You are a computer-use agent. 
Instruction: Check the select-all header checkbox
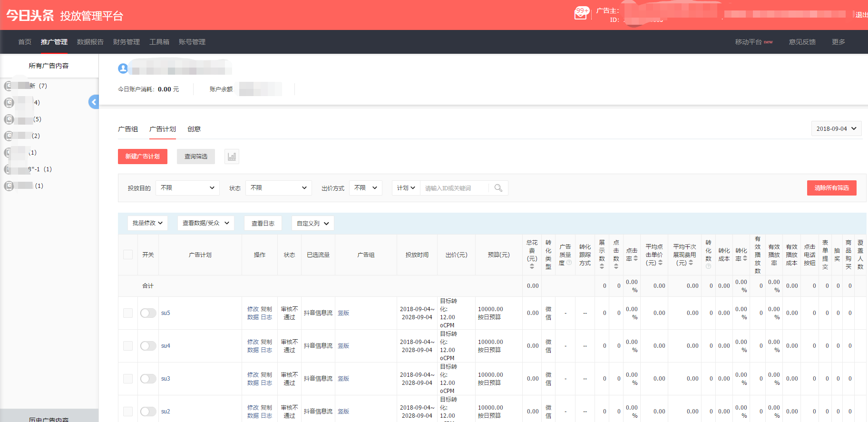(x=128, y=255)
